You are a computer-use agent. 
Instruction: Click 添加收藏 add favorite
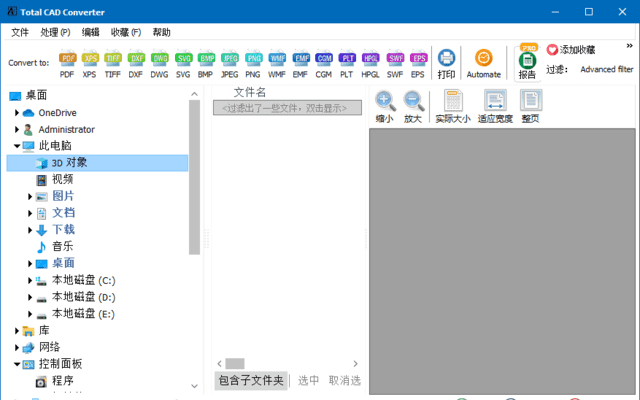[x=570, y=50]
